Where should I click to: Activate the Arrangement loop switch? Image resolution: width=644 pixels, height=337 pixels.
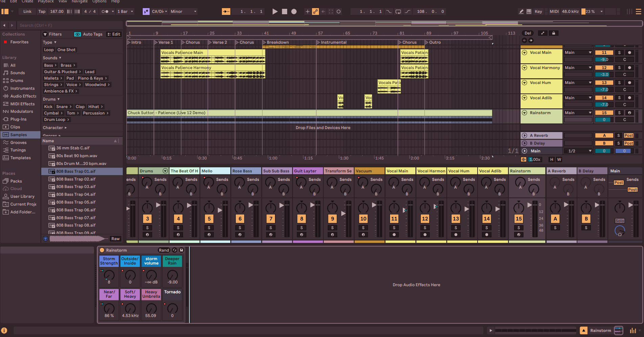398,11
